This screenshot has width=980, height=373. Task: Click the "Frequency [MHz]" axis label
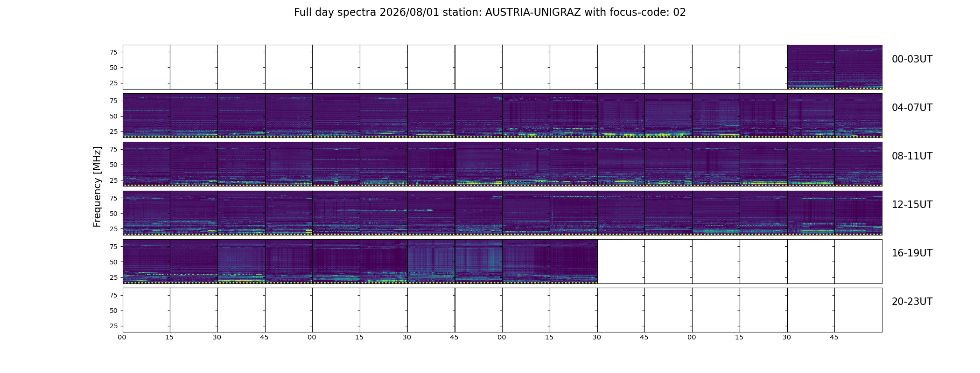[97, 187]
